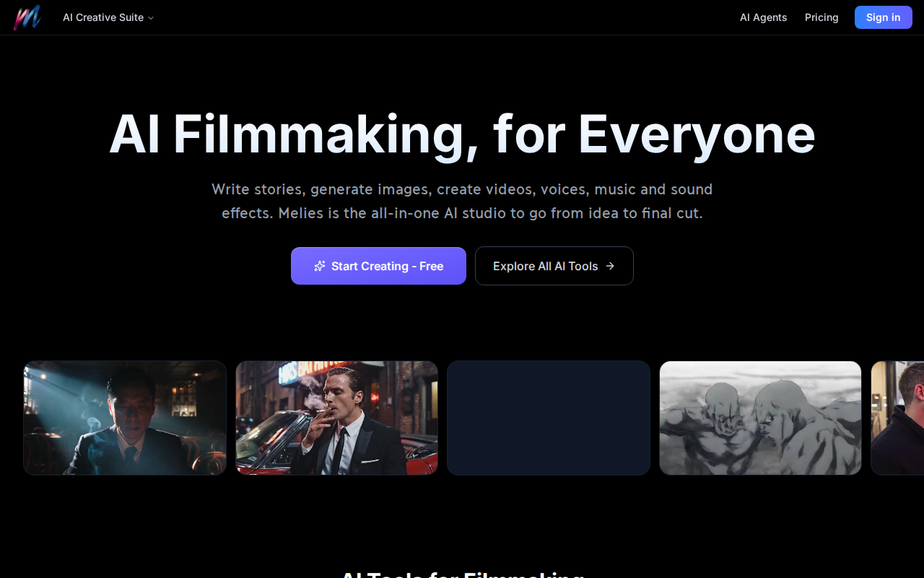The height and width of the screenshot is (578, 924).
Task: Click the Start Creating - Free button
Action: coord(378,266)
